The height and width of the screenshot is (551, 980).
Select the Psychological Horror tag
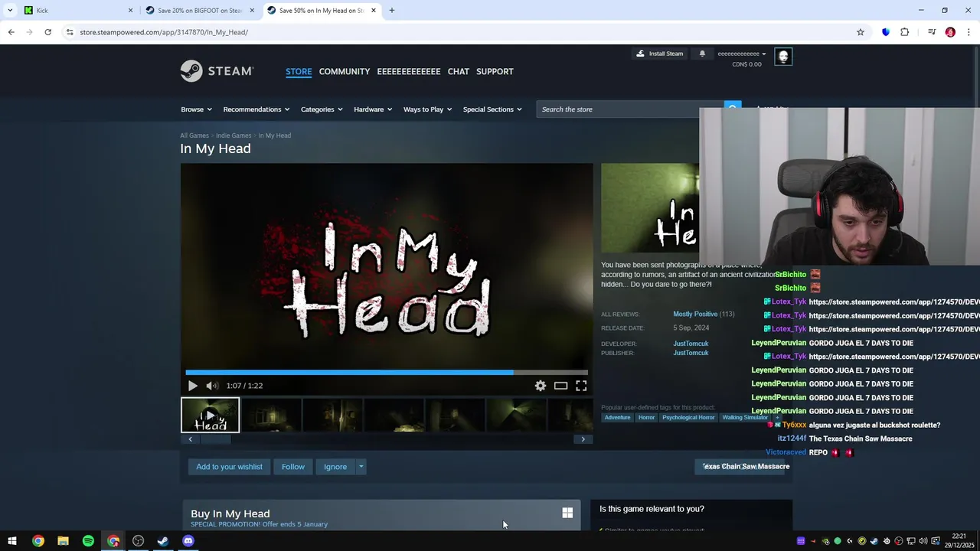(688, 417)
